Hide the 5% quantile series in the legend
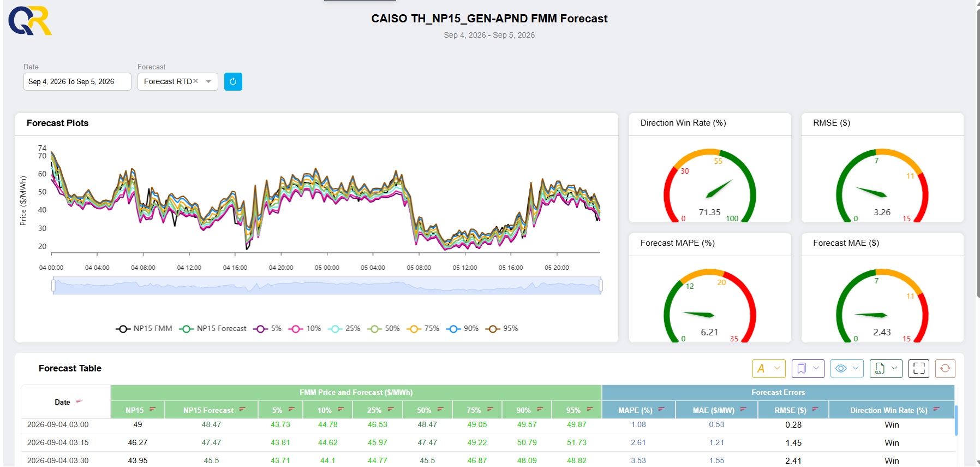980x467 pixels. 267,329
